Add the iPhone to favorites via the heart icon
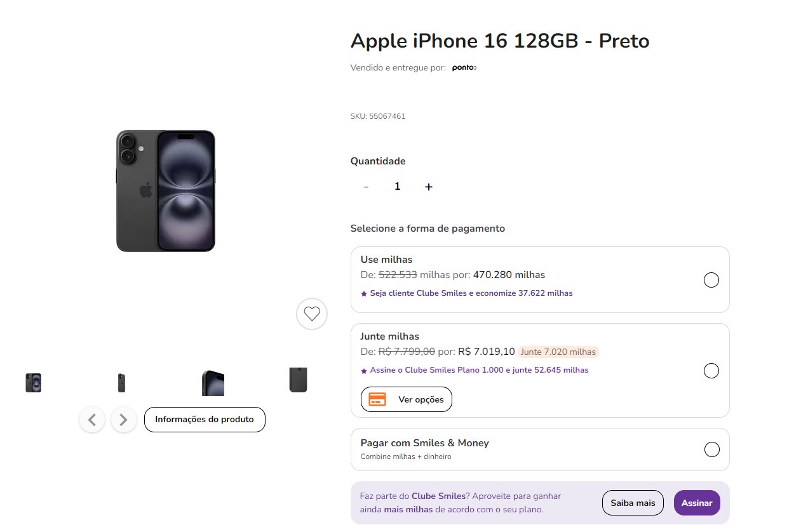 point(312,314)
